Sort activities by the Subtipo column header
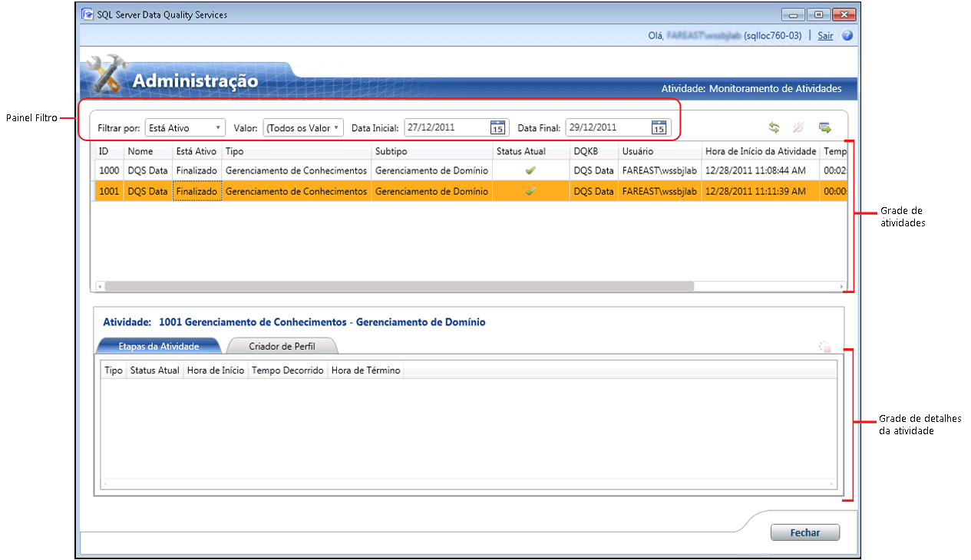The image size is (971, 560). 432,151
